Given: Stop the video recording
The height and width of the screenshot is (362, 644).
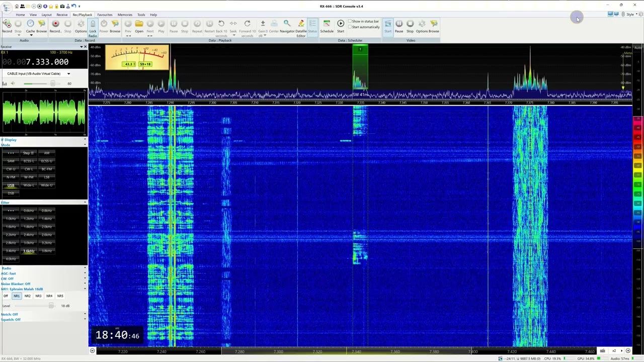Looking at the screenshot, I should [410, 26].
